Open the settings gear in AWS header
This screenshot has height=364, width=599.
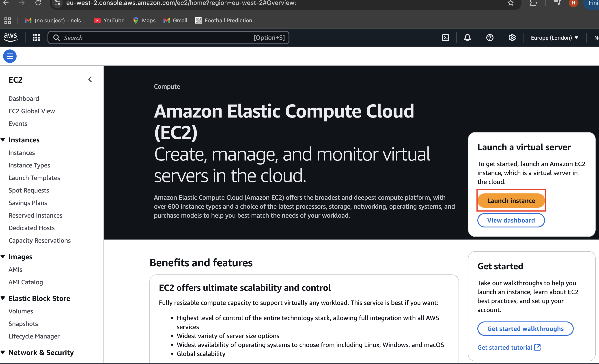click(512, 38)
